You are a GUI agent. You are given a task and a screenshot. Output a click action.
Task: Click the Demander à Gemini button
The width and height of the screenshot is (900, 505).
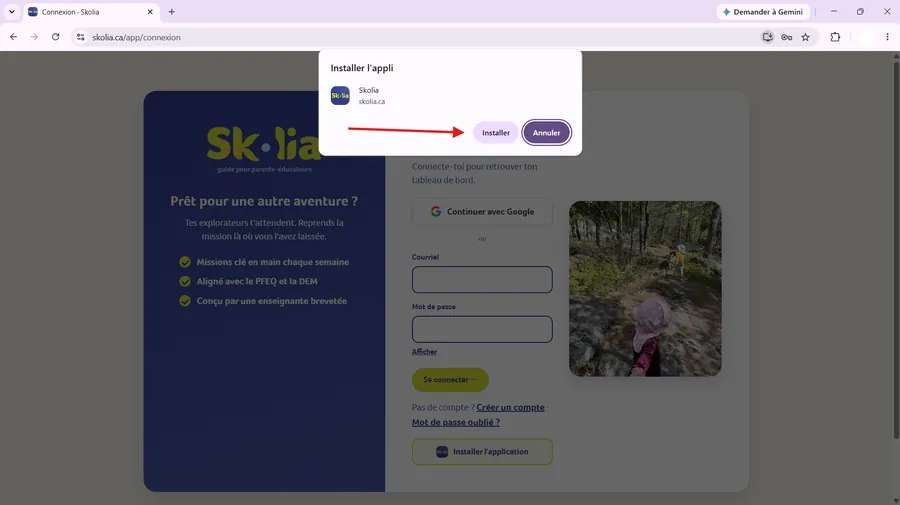click(x=763, y=11)
